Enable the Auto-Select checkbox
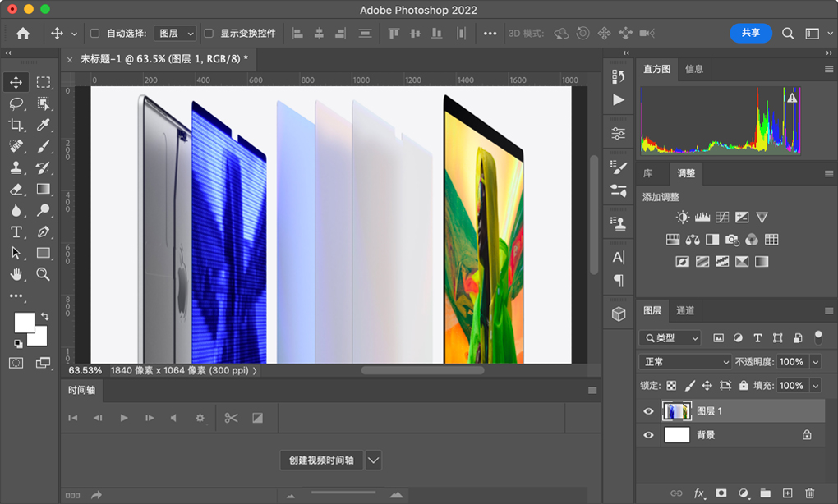The width and height of the screenshot is (838, 504). pos(95,33)
